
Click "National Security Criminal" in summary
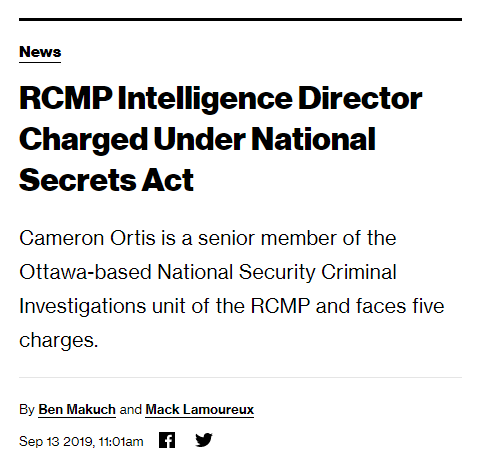[x=277, y=272]
